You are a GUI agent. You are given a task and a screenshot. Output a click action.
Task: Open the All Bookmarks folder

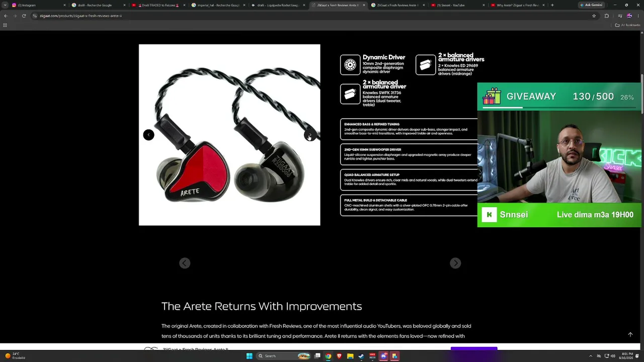click(x=628, y=25)
